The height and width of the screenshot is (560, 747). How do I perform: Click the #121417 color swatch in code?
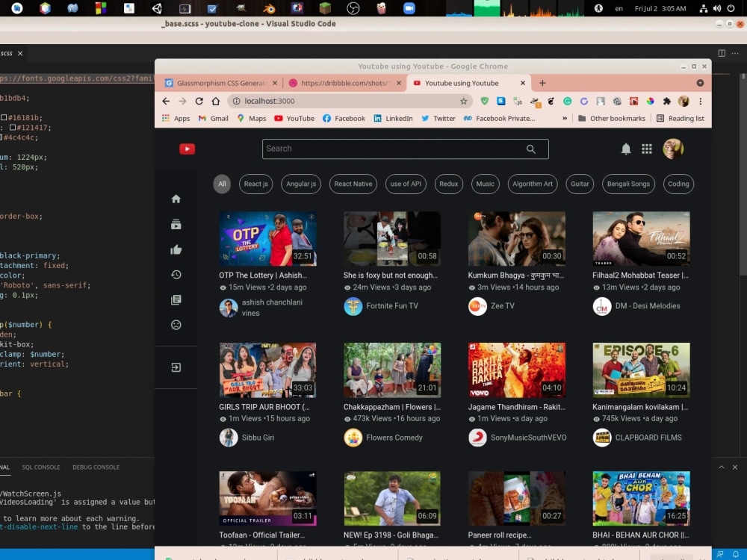tap(13, 128)
